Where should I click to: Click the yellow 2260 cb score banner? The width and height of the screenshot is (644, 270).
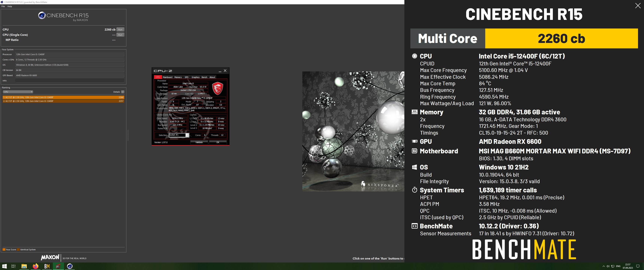point(561,38)
